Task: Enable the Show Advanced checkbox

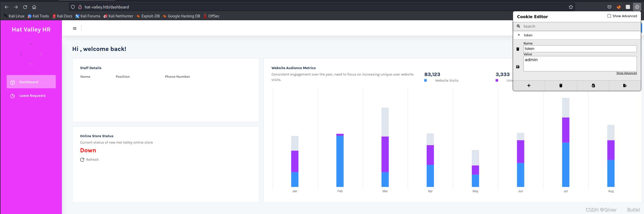Action: [609, 16]
